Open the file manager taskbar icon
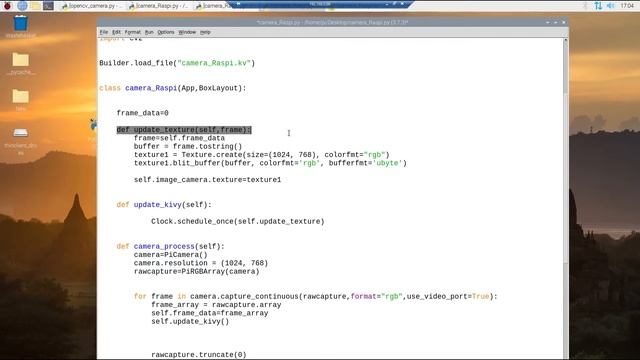 pyautogui.click(x=36, y=6)
